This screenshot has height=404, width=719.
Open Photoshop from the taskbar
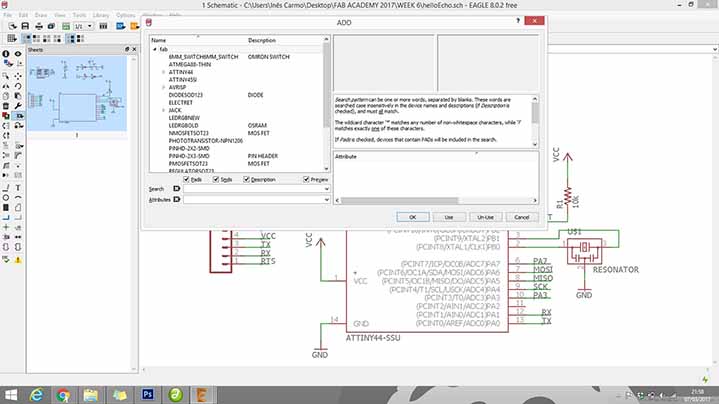click(148, 395)
